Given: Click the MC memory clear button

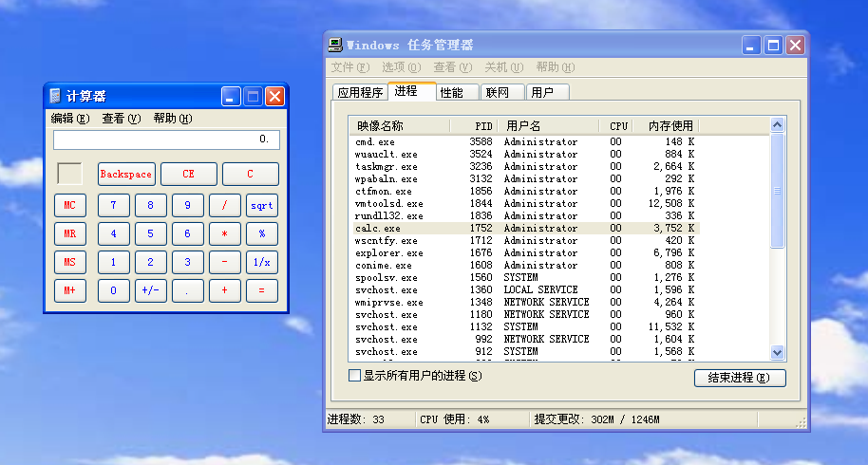Looking at the screenshot, I should click(x=70, y=205).
